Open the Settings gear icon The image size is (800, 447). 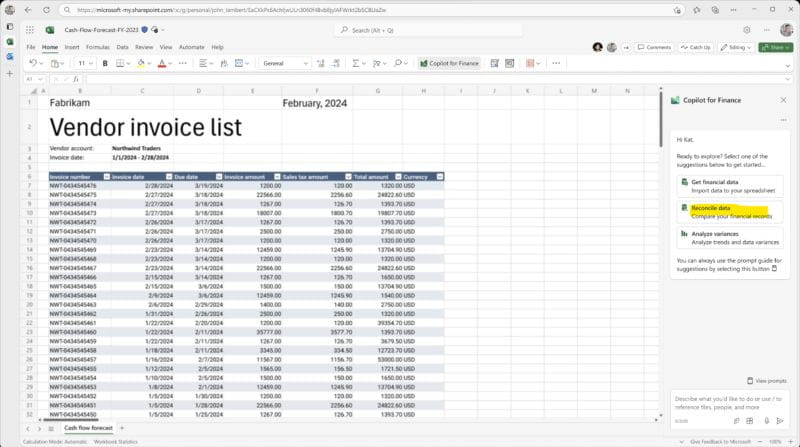pyautogui.click(x=746, y=30)
